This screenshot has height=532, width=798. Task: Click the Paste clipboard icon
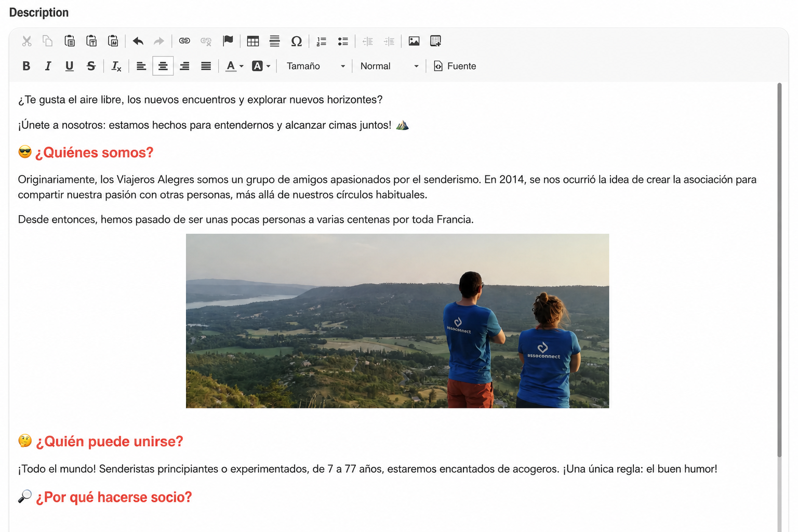tap(70, 41)
